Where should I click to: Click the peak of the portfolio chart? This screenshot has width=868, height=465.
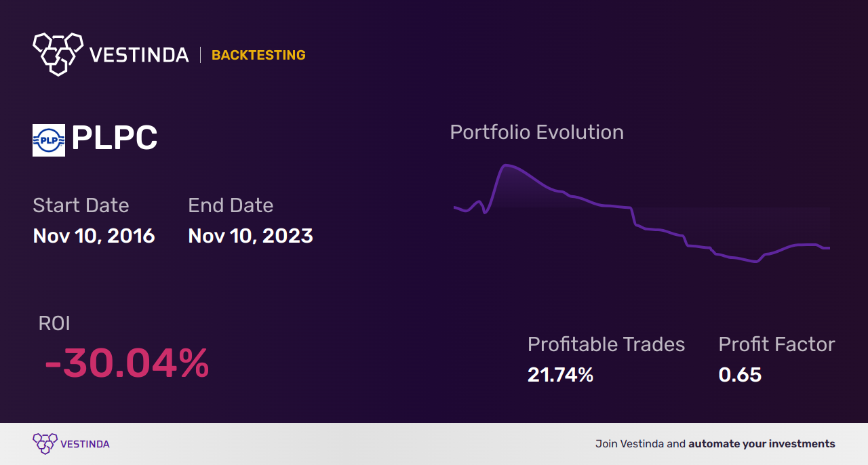[505, 165]
